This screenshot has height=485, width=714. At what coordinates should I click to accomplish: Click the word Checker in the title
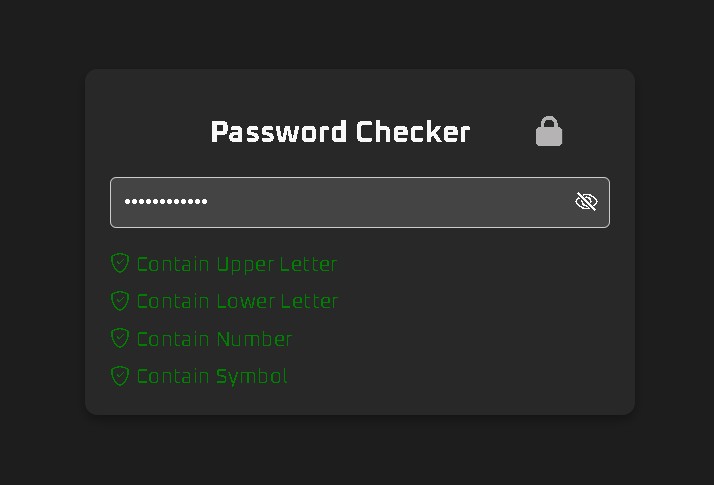point(413,132)
